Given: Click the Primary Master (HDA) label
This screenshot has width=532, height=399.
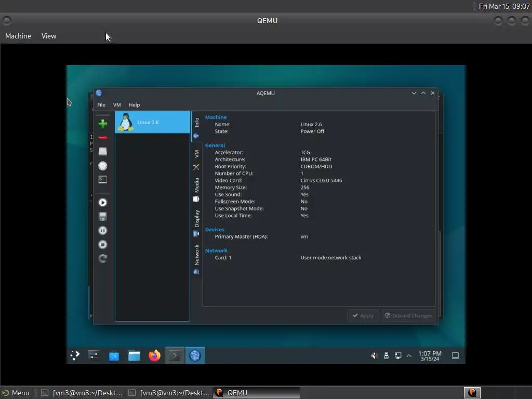Looking at the screenshot, I should (241, 236).
